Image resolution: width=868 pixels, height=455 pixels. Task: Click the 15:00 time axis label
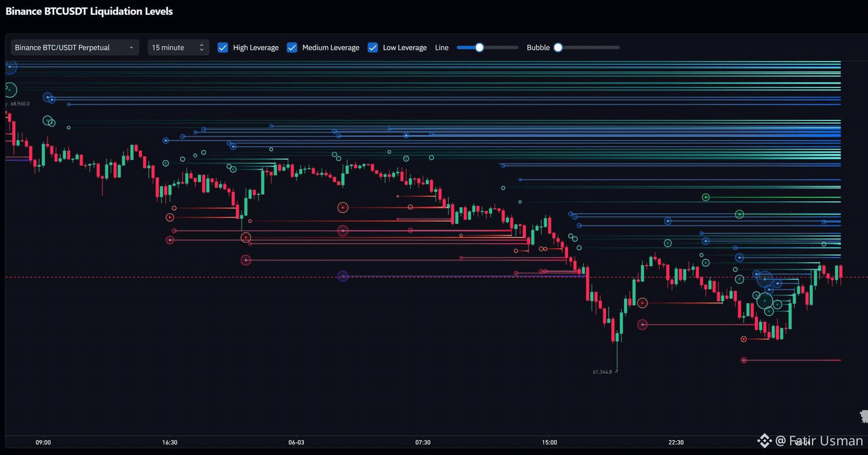(x=549, y=442)
